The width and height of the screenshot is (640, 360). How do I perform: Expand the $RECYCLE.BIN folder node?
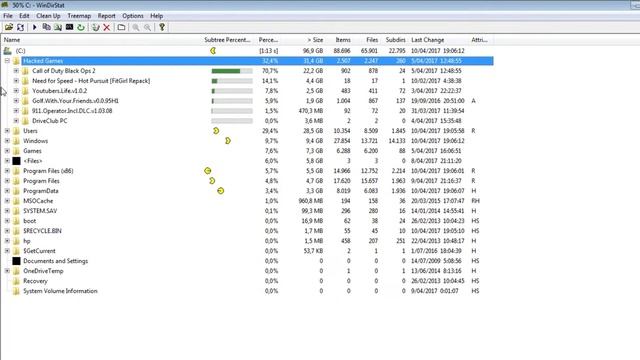[7, 231]
